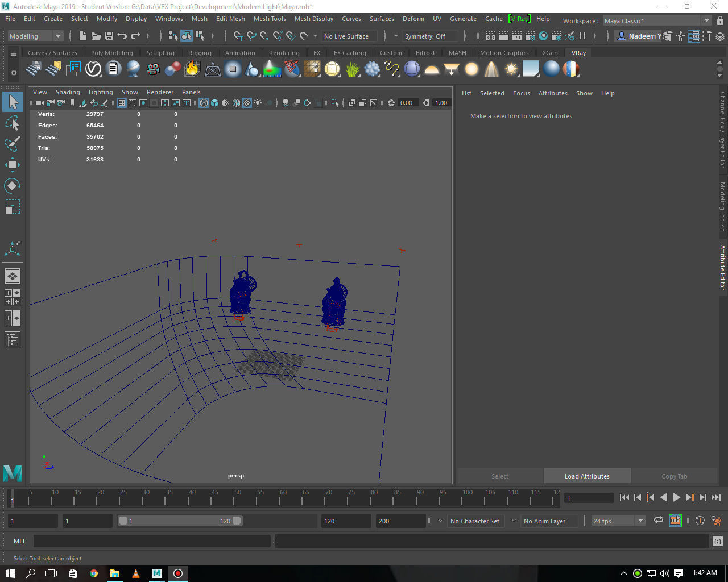This screenshot has width=728, height=582.
Task: Toggle loop playback mode
Action: (659, 521)
